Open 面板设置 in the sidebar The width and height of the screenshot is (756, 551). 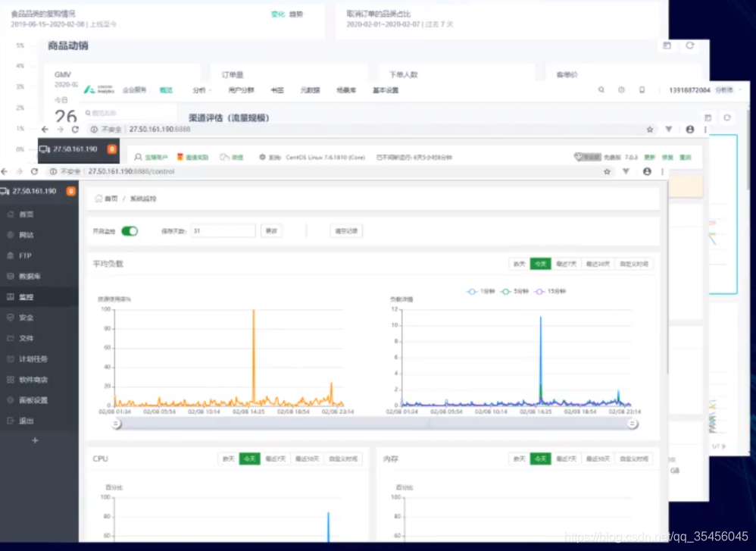click(33, 400)
